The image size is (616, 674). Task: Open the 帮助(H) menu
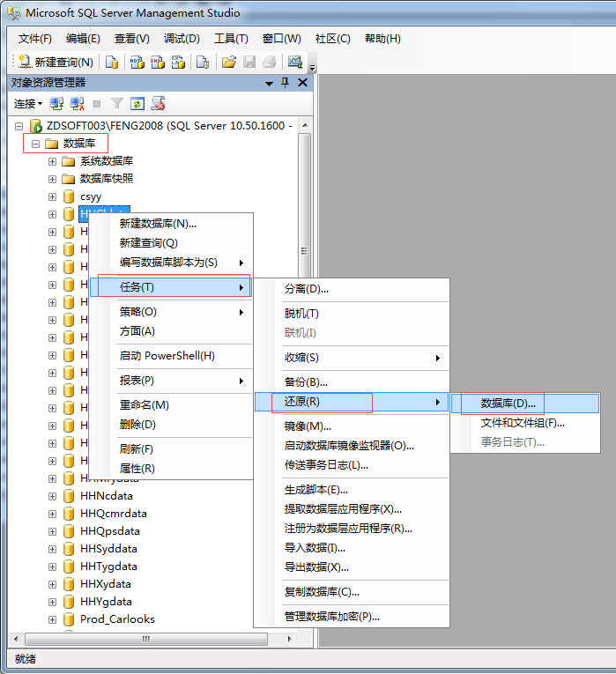pos(382,39)
